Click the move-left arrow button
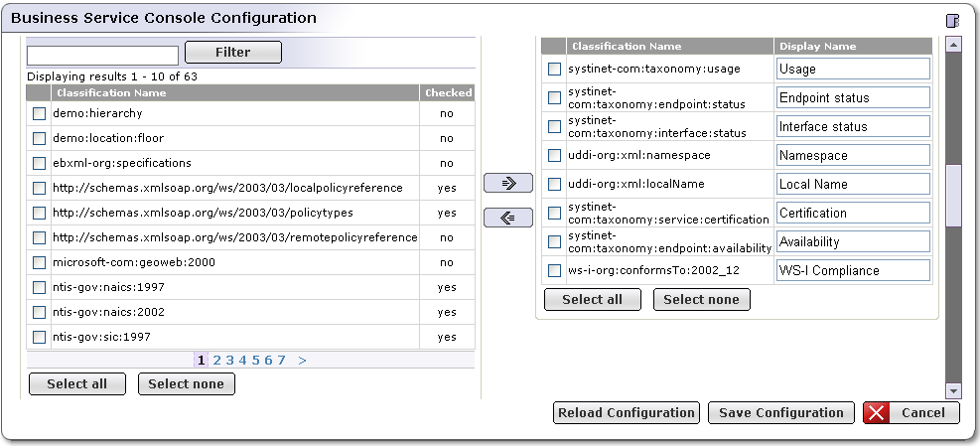This screenshot has height=446, width=980. (x=507, y=218)
